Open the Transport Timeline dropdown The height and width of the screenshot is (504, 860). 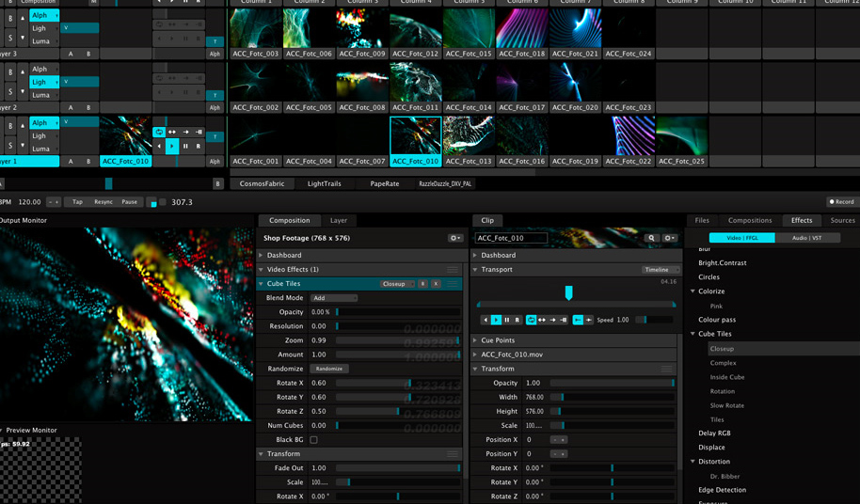660,270
